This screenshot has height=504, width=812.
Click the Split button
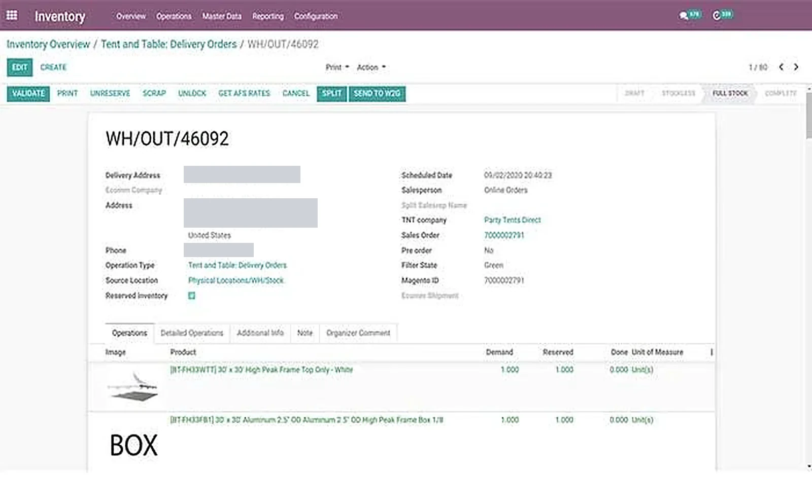click(332, 93)
